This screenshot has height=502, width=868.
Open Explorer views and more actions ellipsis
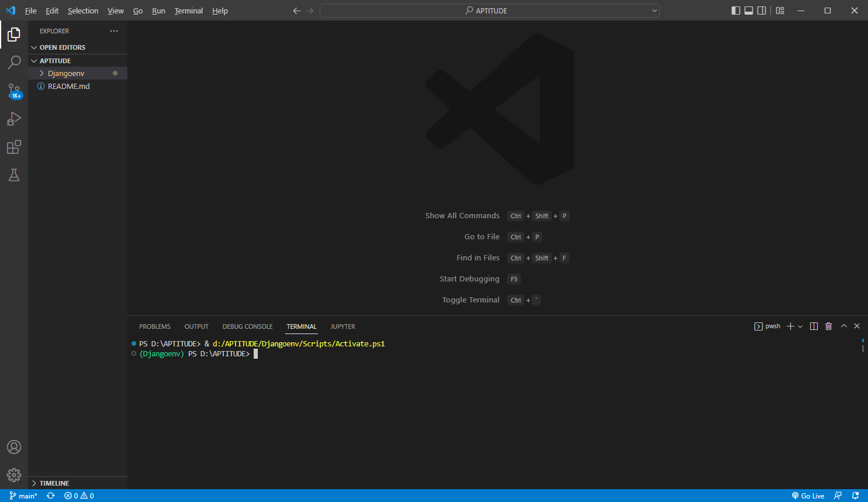coord(114,31)
